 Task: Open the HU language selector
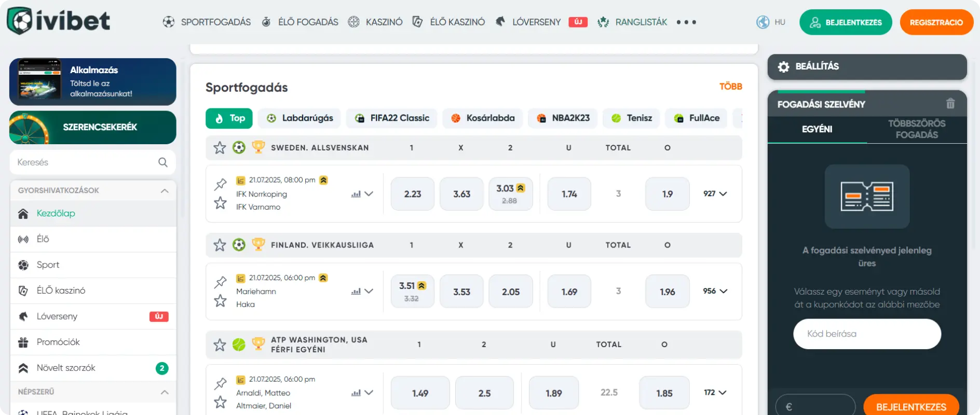click(771, 22)
